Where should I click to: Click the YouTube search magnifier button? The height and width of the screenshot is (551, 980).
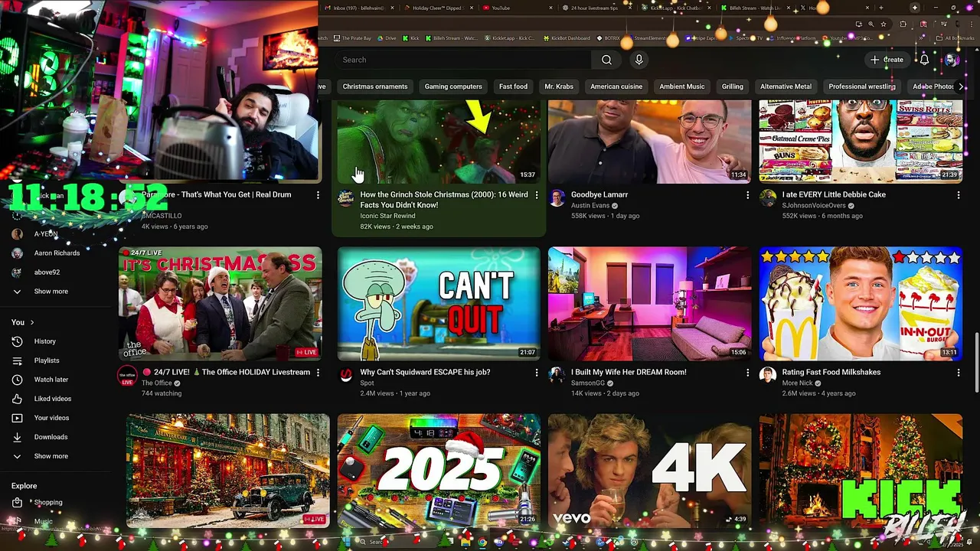[606, 60]
